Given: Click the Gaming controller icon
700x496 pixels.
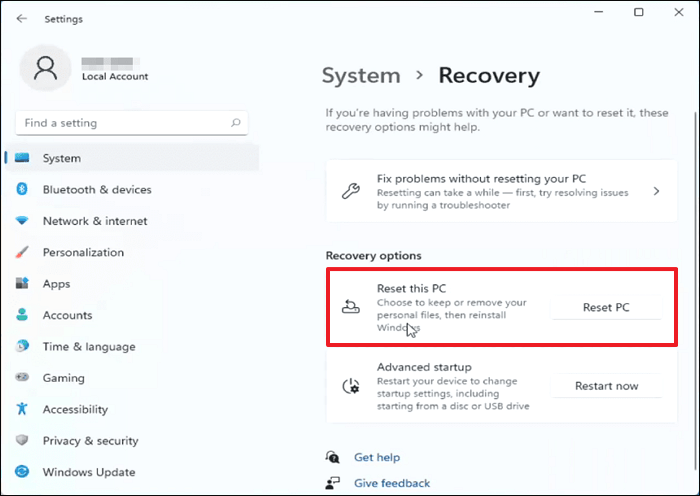Looking at the screenshot, I should pyautogui.click(x=22, y=378).
